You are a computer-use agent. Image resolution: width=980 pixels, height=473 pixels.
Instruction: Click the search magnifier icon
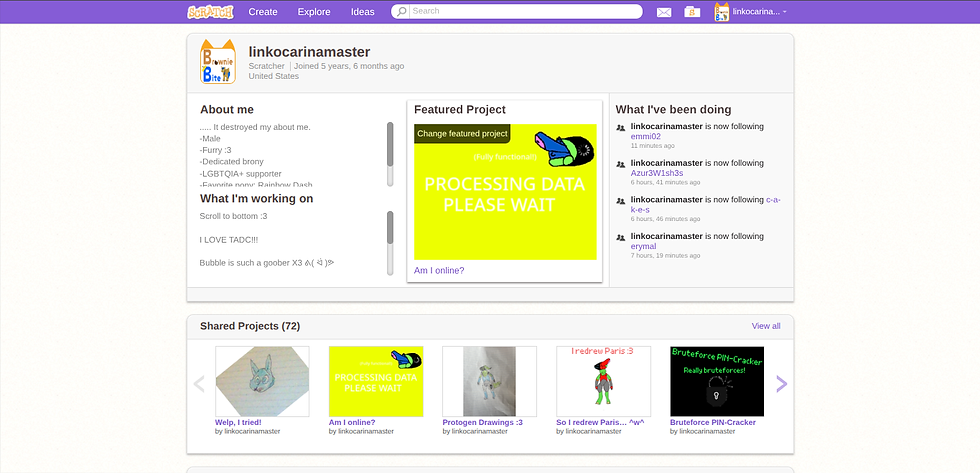click(401, 11)
